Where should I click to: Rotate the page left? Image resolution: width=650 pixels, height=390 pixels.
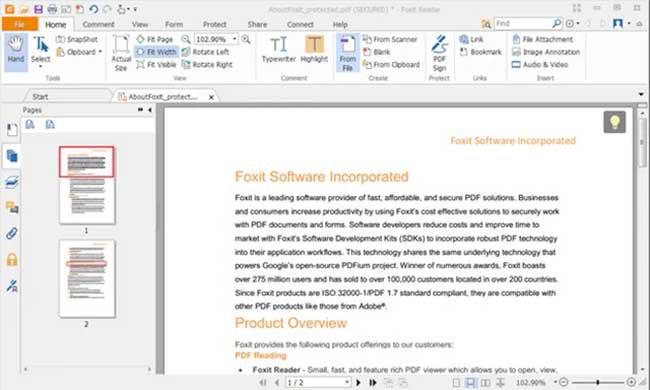206,52
